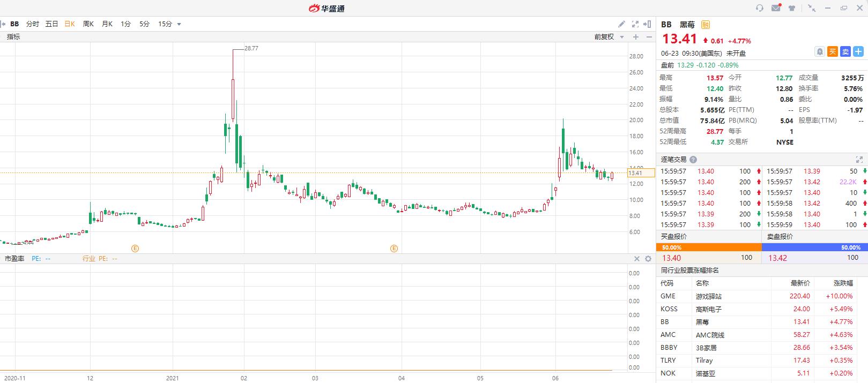Select the chart drawing pencil tool

tap(621, 24)
